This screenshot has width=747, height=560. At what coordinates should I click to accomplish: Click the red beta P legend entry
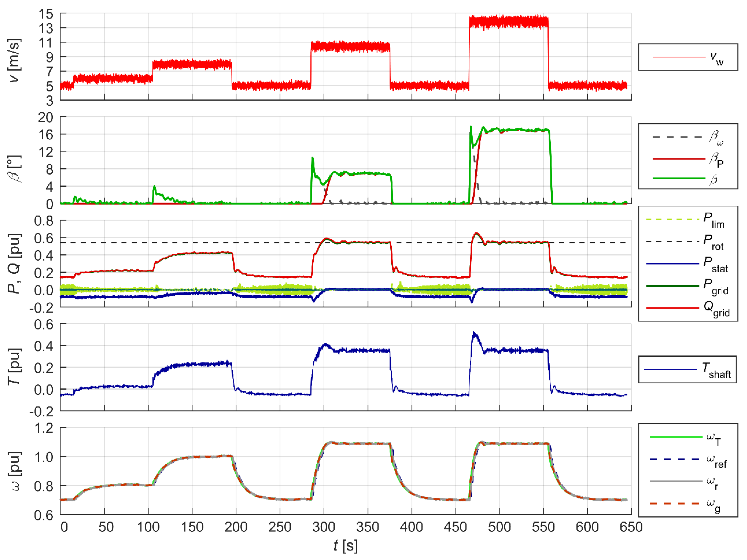click(679, 159)
